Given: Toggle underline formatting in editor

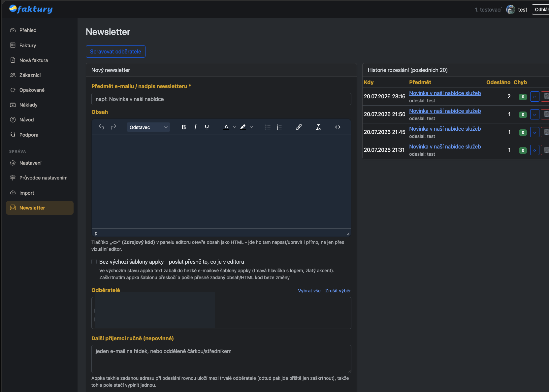Looking at the screenshot, I should click(x=207, y=127).
